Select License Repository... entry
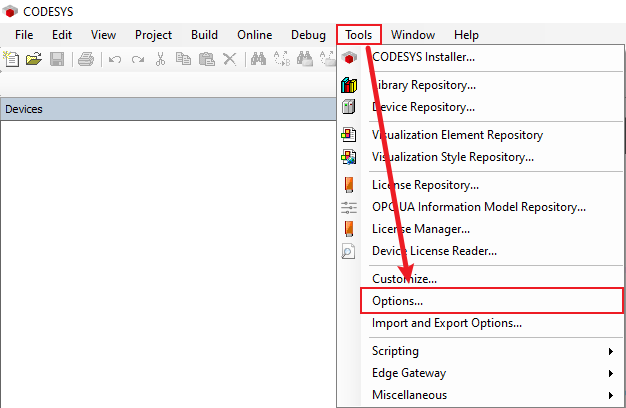626x408 pixels. pyautogui.click(x=480, y=185)
